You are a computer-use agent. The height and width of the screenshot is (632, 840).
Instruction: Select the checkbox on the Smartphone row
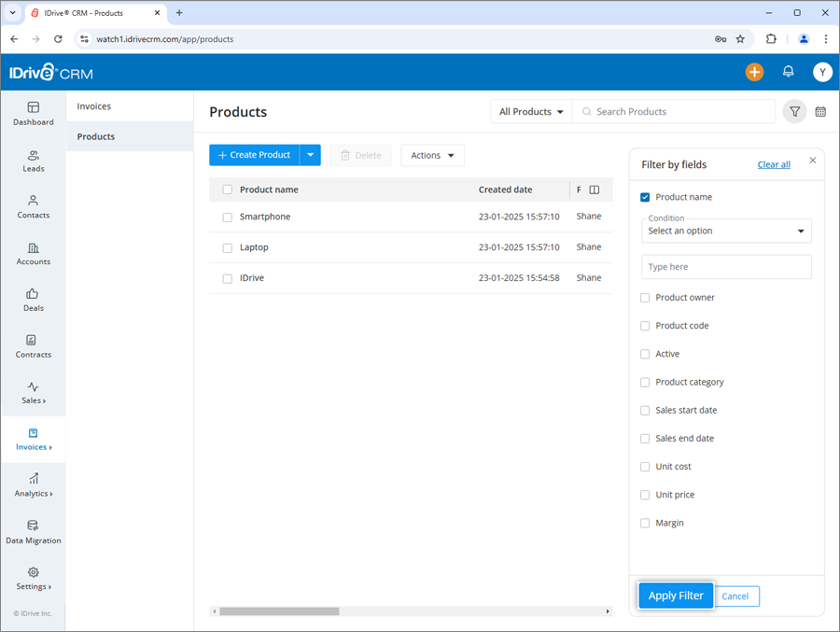[x=227, y=216]
